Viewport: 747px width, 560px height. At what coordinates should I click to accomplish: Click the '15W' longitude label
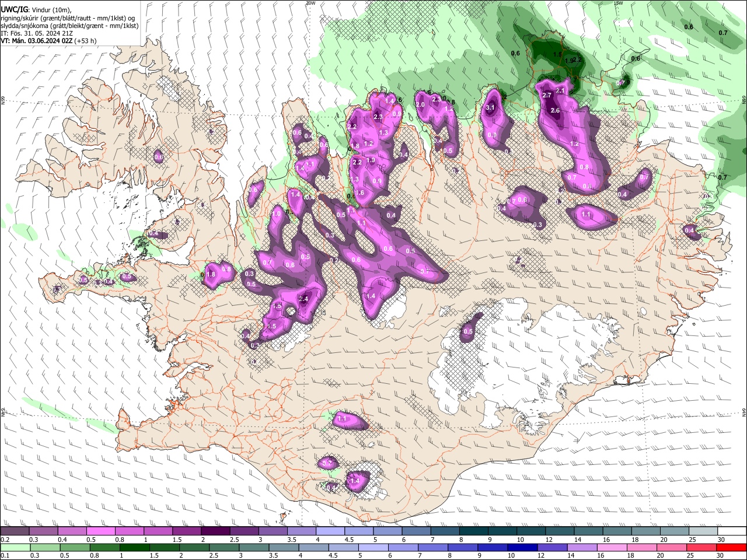coord(619,3)
